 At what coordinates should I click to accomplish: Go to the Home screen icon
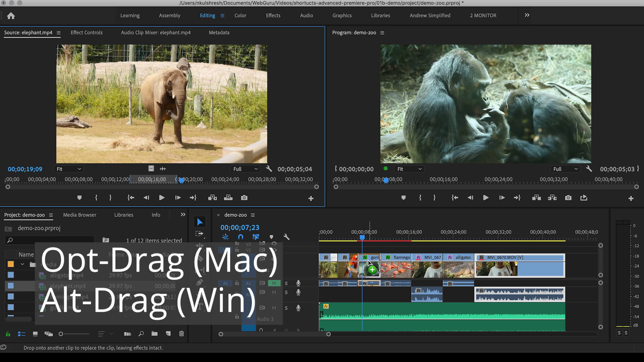[11, 16]
